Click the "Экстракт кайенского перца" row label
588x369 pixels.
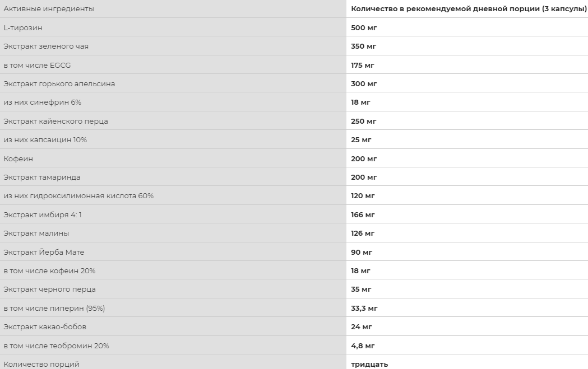[x=56, y=121]
